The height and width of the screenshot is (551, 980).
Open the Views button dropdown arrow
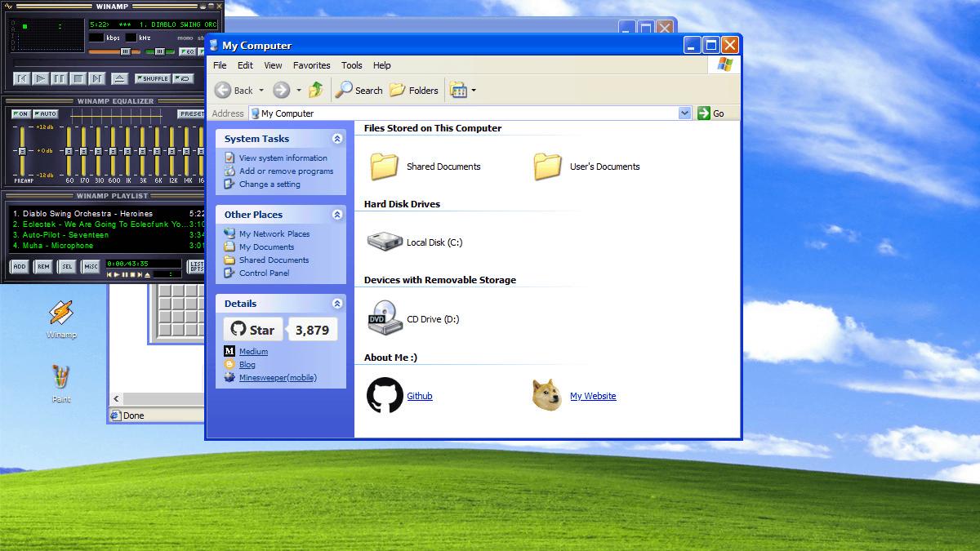pyautogui.click(x=474, y=91)
